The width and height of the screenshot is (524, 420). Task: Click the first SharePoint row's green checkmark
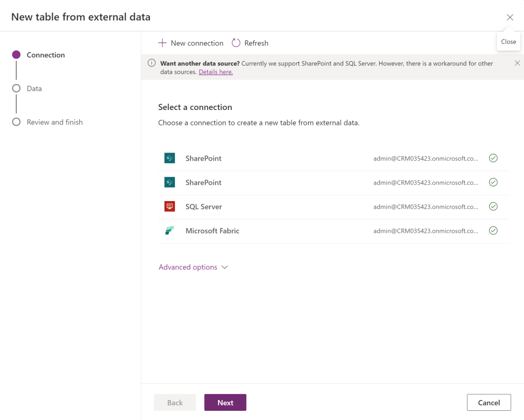[493, 159]
